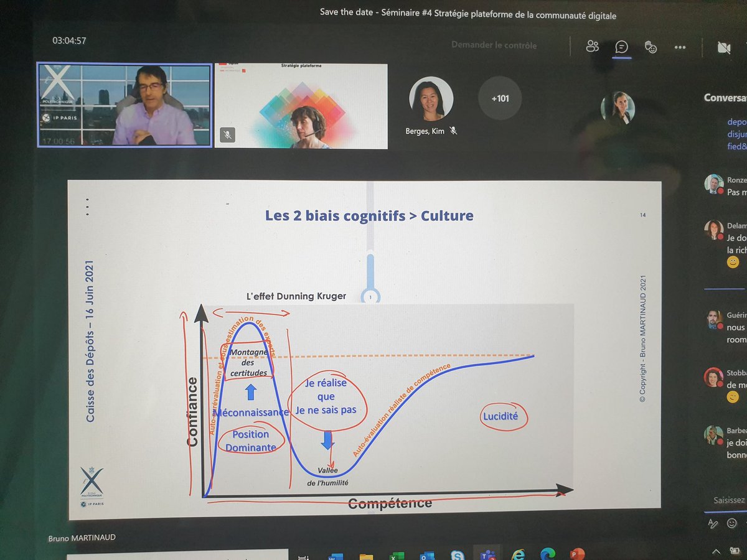The height and width of the screenshot is (560, 747).
Task: Click the muted mic indicator beside Berges, Kim
Action: 453,131
